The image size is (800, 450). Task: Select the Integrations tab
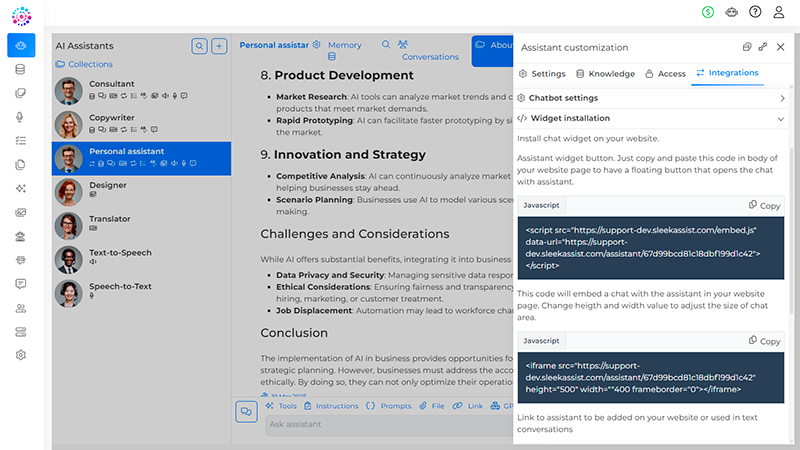coord(728,73)
